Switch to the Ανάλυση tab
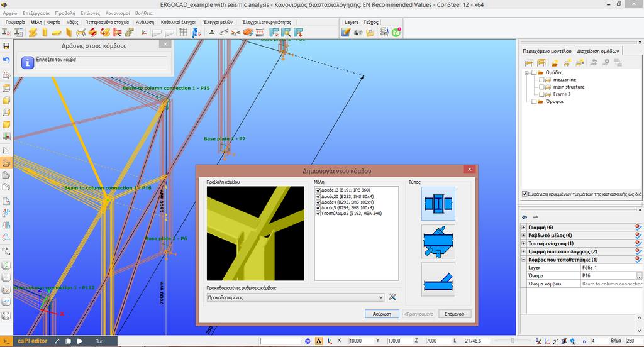The width and height of the screenshot is (644, 347). point(145,22)
